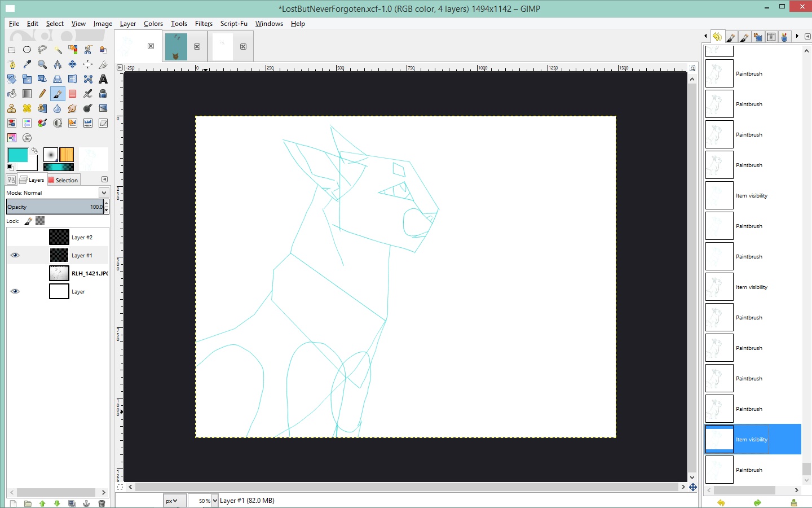
Task: Select the Color Picker eyedropper tool
Action: pos(27,64)
